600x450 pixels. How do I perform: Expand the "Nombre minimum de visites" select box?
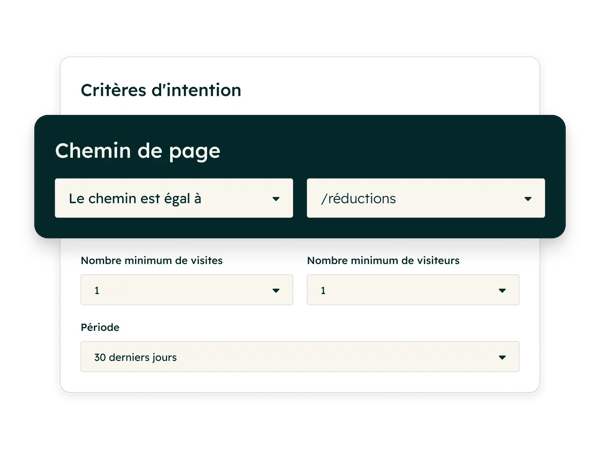coord(187,291)
